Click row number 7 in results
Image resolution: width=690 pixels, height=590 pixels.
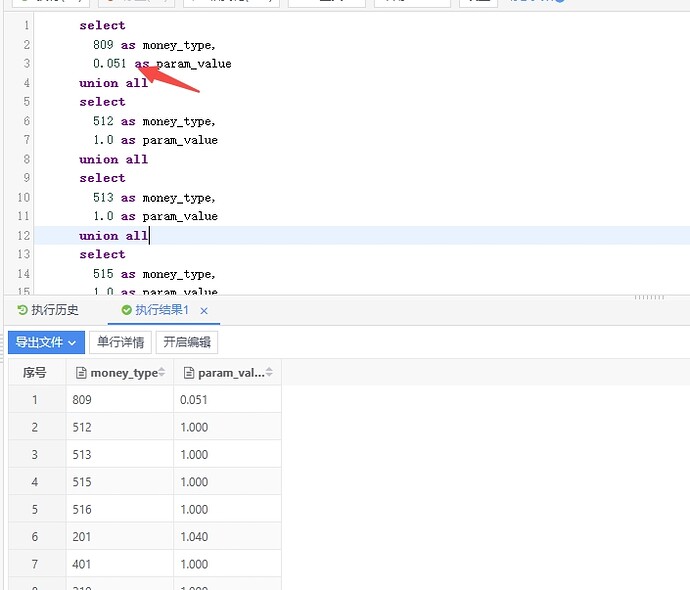35,564
